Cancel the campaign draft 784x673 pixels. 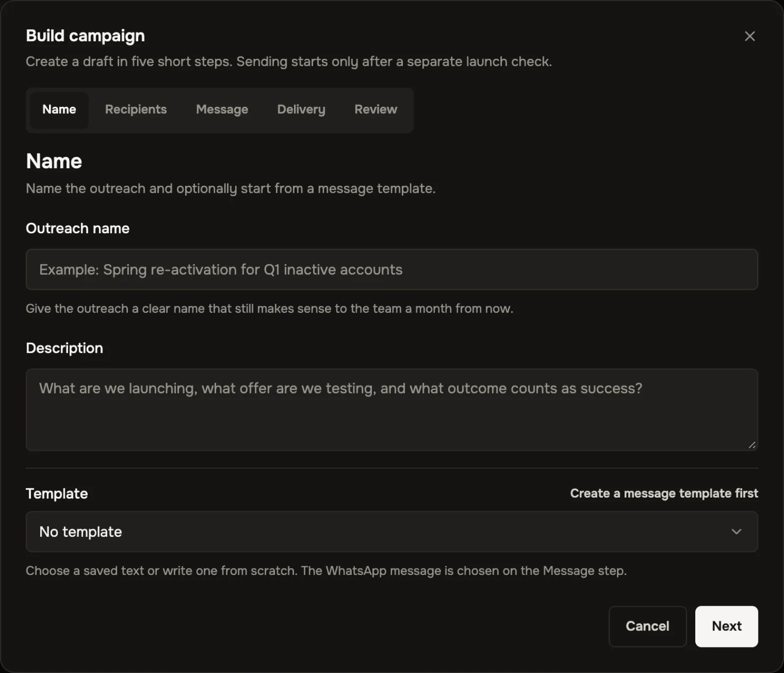tap(647, 626)
